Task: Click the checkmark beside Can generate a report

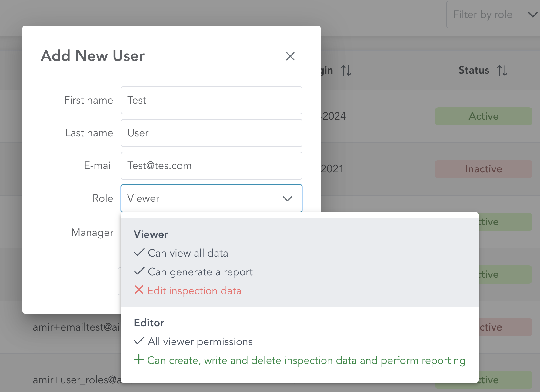Action: [139, 271]
